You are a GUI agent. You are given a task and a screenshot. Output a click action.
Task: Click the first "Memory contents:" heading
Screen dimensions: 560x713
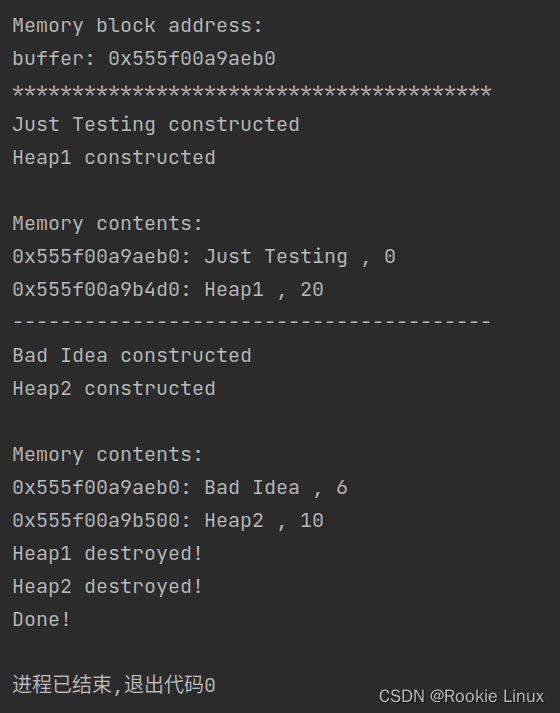pos(107,224)
